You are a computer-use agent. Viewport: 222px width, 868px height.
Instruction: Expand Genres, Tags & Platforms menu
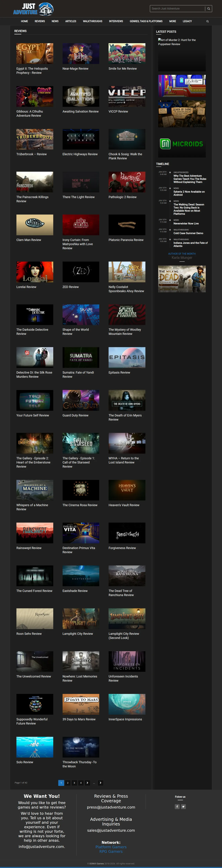(x=146, y=21)
